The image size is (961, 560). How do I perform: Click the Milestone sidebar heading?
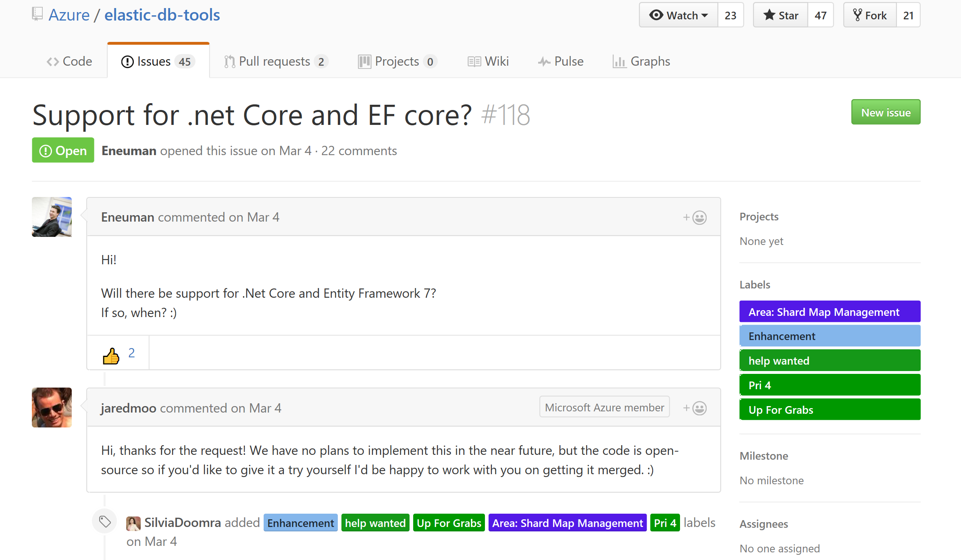(x=764, y=456)
